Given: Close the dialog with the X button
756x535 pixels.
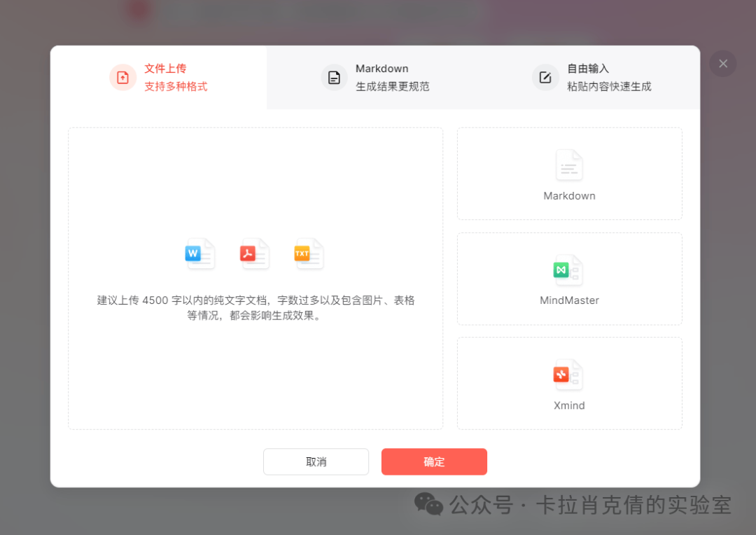Looking at the screenshot, I should coord(723,64).
